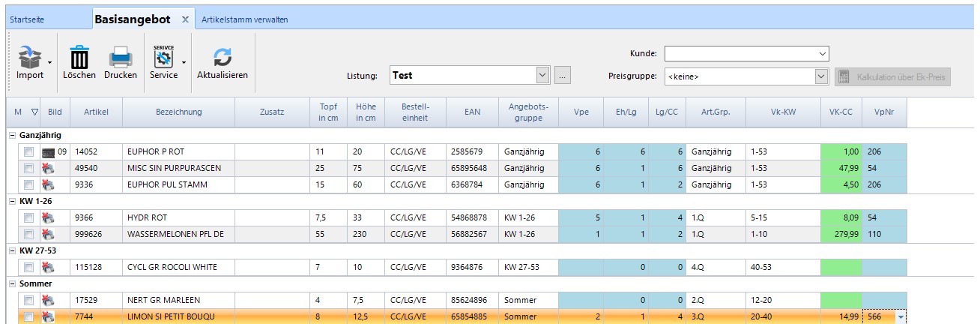The height and width of the screenshot is (324, 980).
Task: Click the Import toolbar icon
Action: [28, 56]
